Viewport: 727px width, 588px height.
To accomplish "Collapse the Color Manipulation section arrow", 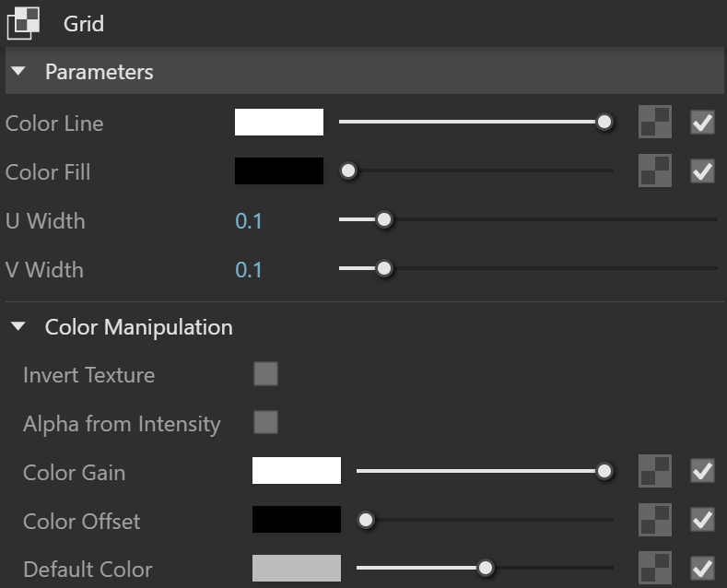I will (18, 326).
